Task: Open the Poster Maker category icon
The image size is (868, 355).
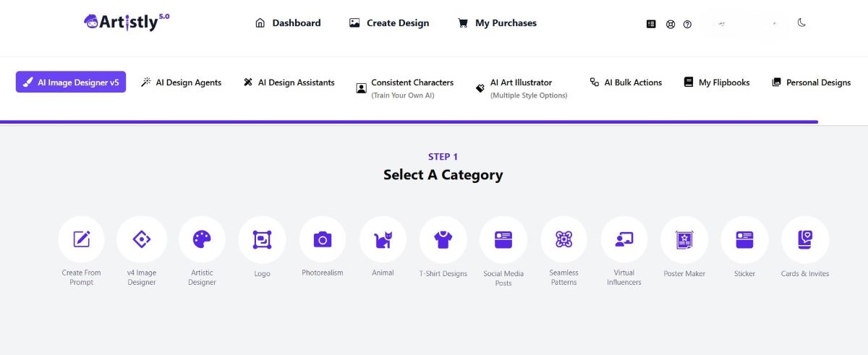Action: tap(684, 239)
